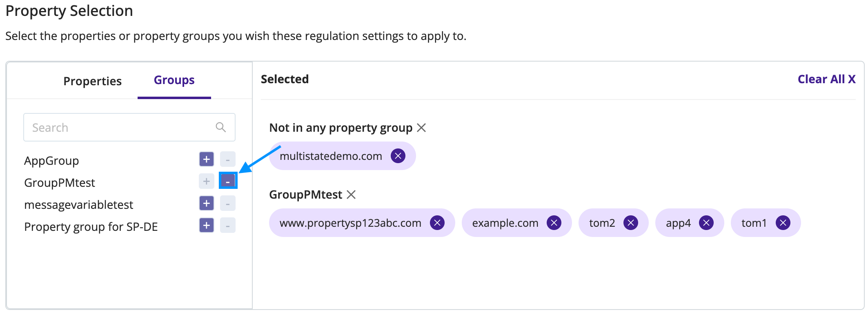The image size is (868, 312).
Task: Add Property group for SP-DE
Action: (x=206, y=225)
